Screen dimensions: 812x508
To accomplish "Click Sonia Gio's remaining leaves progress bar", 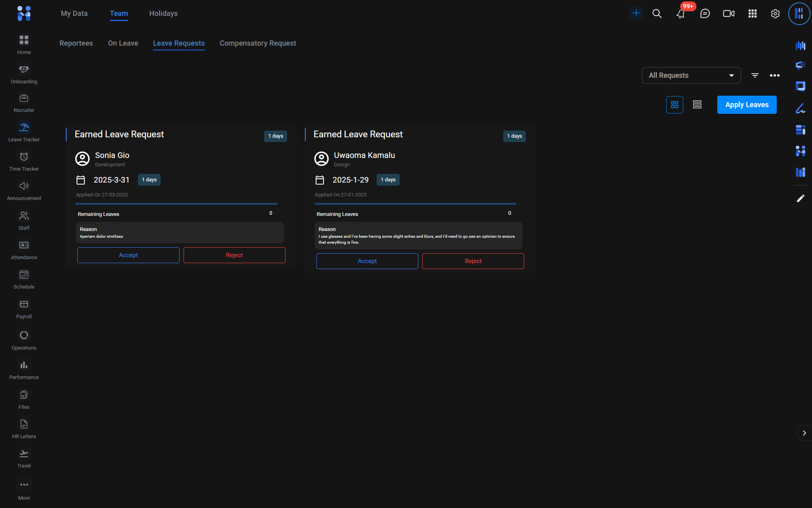I will pos(176,204).
